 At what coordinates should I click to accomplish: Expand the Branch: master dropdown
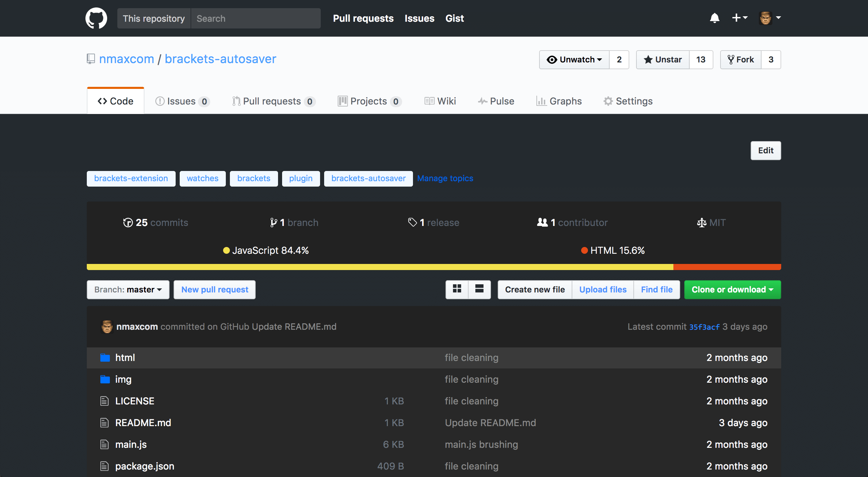click(x=128, y=289)
